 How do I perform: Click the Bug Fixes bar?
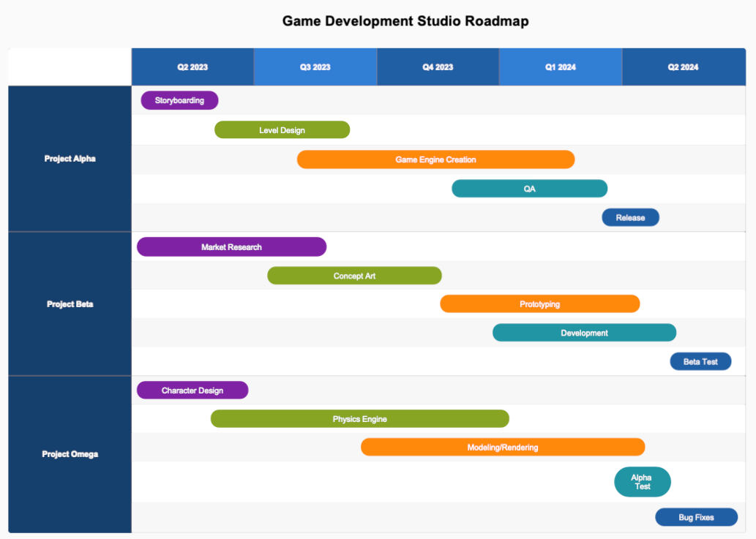click(696, 516)
